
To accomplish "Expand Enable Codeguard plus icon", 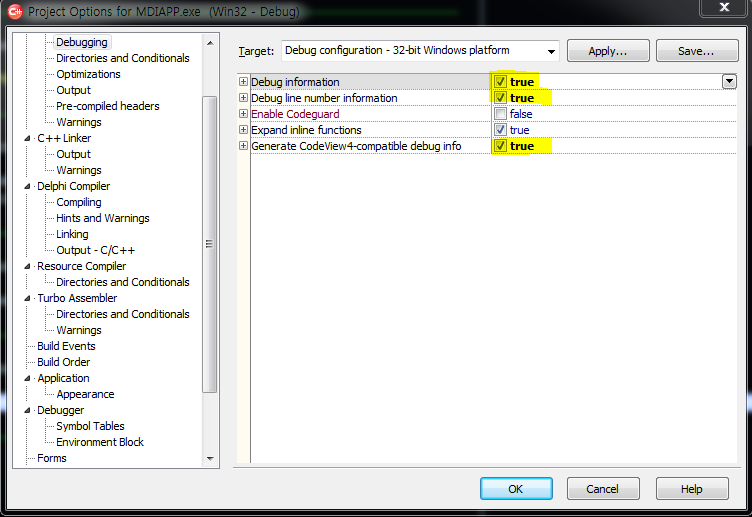I will click(243, 114).
